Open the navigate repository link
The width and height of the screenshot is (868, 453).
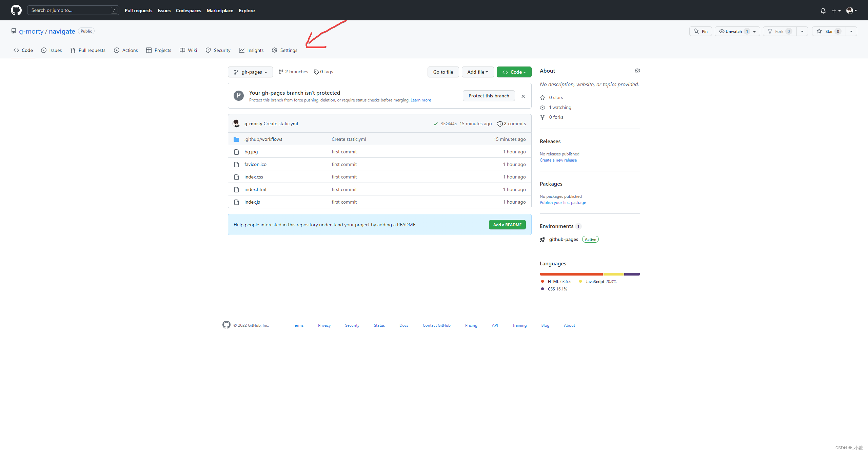(62, 31)
